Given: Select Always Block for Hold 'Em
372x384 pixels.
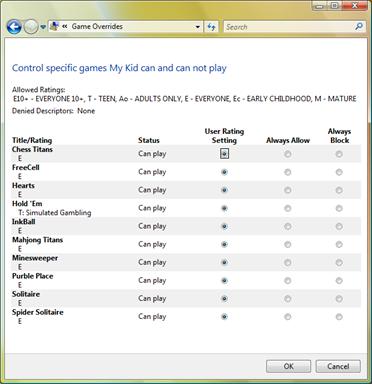Looking at the screenshot, I should point(339,208).
